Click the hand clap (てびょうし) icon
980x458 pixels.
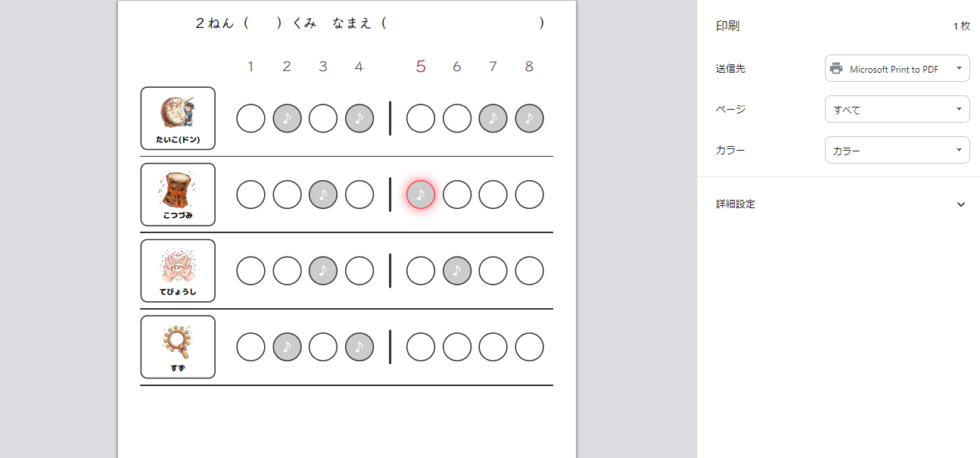[x=177, y=266]
